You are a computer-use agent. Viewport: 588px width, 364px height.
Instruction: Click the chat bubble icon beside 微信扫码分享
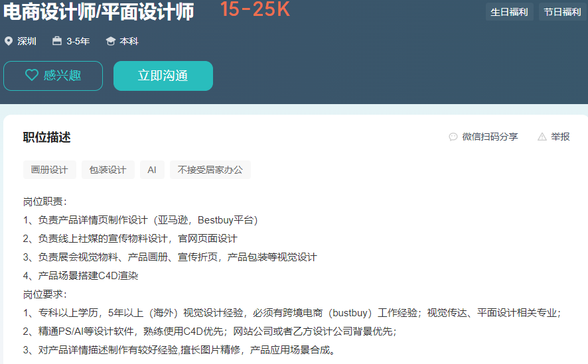[x=453, y=137]
